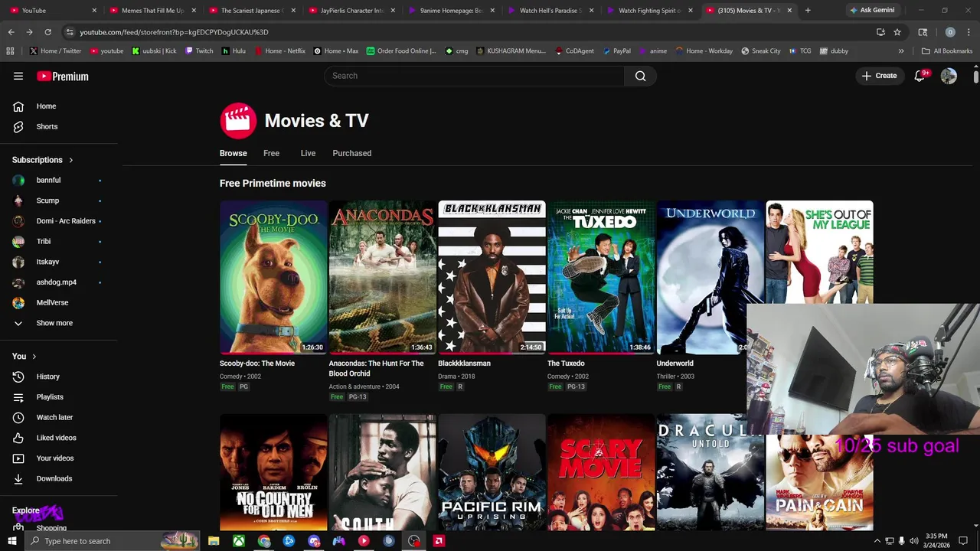
Task: Click the YouTube Premium logo
Action: 63,76
